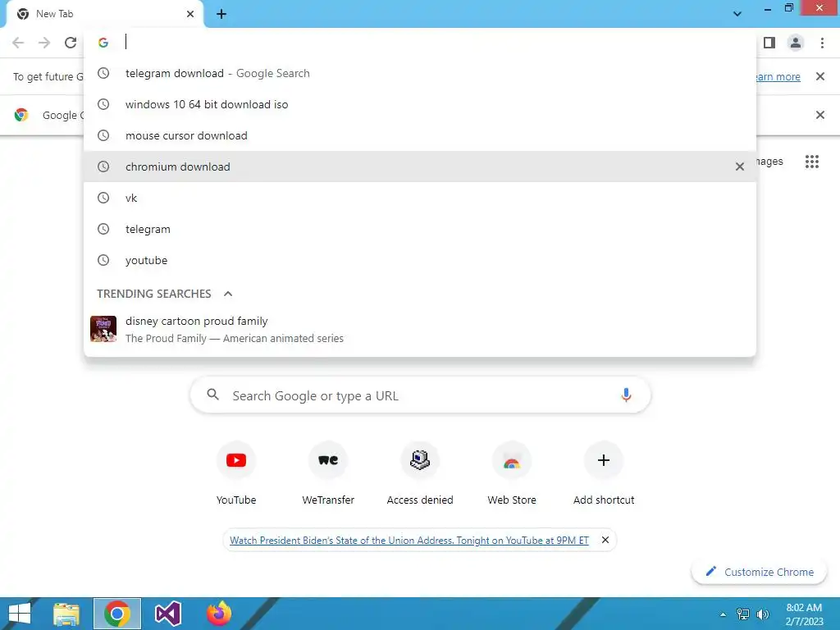
Task: Open Chrome three-dot menu
Action: [x=822, y=43]
